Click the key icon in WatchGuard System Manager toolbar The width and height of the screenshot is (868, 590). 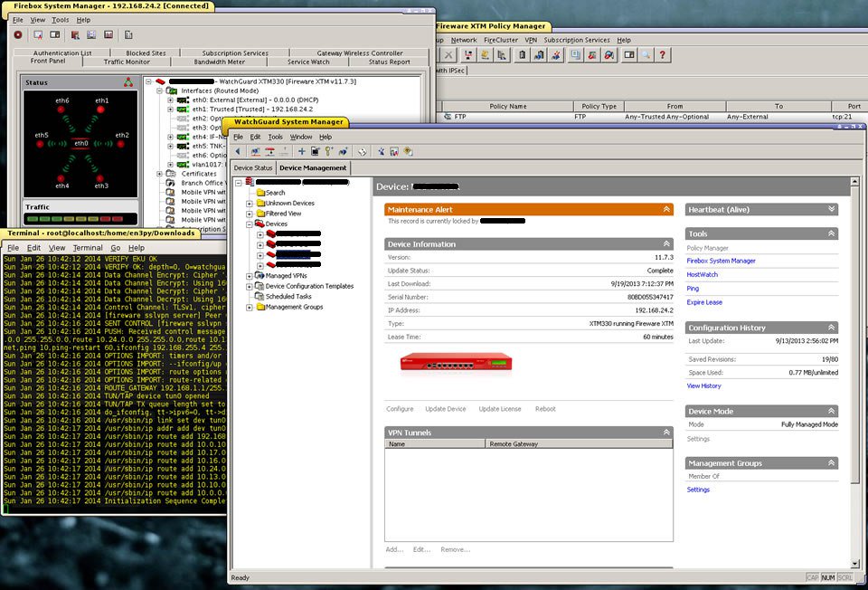pos(329,151)
